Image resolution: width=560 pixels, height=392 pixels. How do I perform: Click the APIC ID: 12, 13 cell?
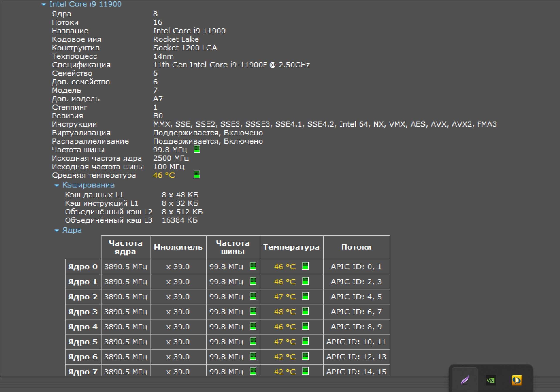click(x=356, y=357)
